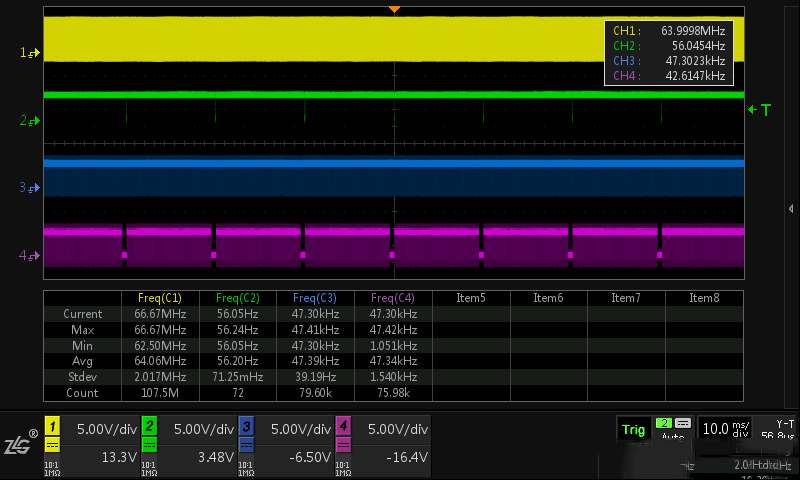This screenshot has height=480, width=800.
Task: Click channel 4 probe 10:1 1MΩ indicator
Action: pos(343,469)
